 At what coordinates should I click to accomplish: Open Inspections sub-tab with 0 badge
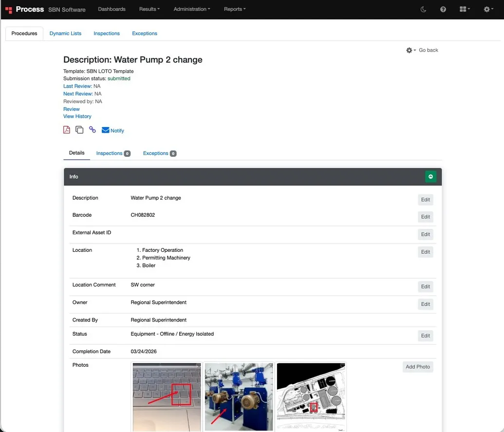pyautogui.click(x=113, y=153)
